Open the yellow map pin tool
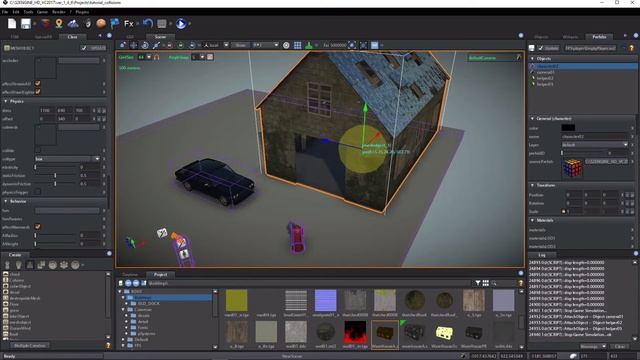The height and width of the screenshot is (360, 640). pyautogui.click(x=59, y=24)
